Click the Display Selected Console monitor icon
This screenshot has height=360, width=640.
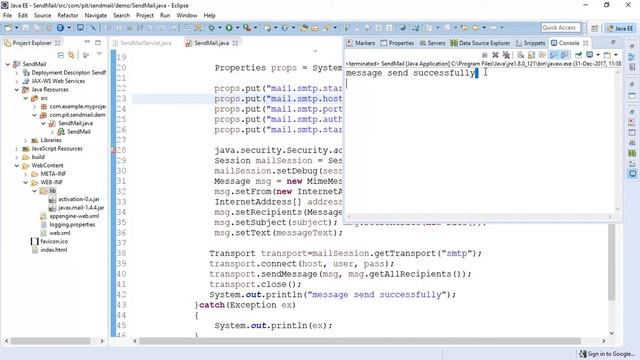589,55
